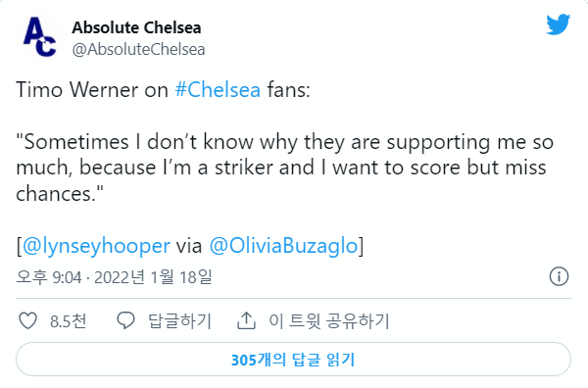Click the 8.5천 likes count

point(69,321)
